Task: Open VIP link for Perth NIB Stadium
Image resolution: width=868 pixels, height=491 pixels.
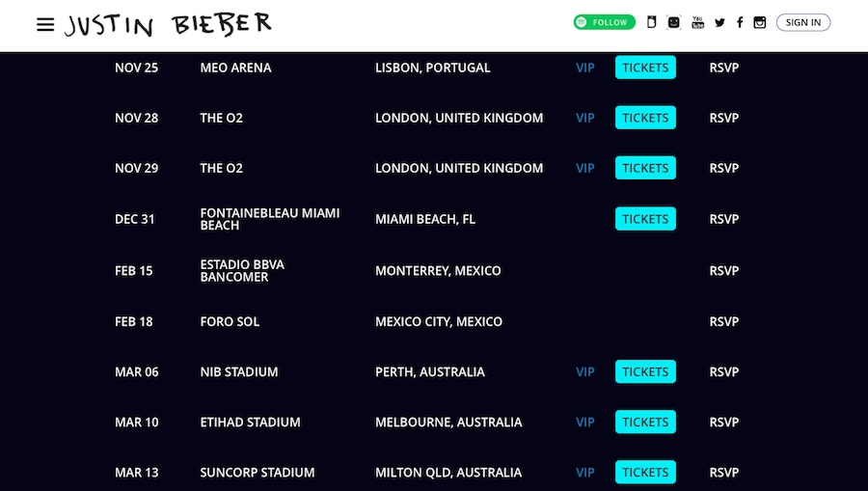Action: coord(585,371)
